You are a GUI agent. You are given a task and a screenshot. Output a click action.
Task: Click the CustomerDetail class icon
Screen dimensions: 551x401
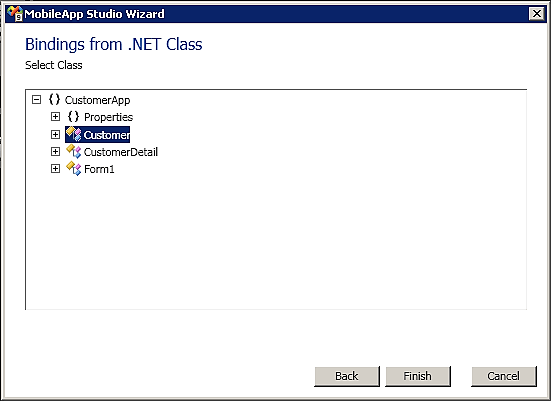74,151
